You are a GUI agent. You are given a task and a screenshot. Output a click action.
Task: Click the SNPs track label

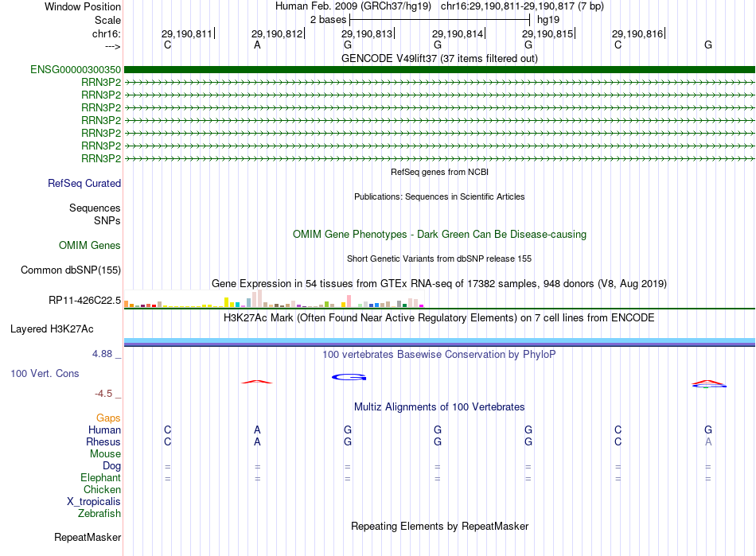click(107, 220)
